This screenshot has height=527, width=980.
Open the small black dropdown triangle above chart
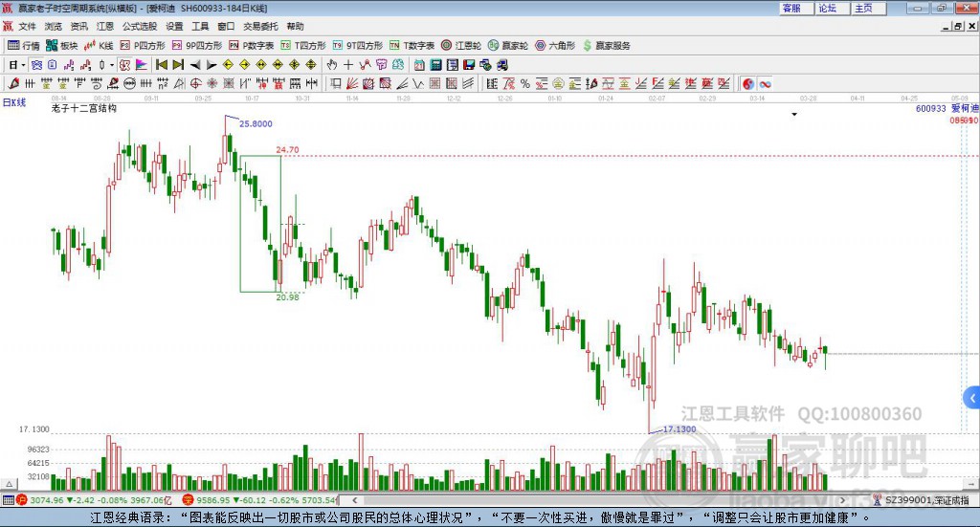click(x=794, y=114)
